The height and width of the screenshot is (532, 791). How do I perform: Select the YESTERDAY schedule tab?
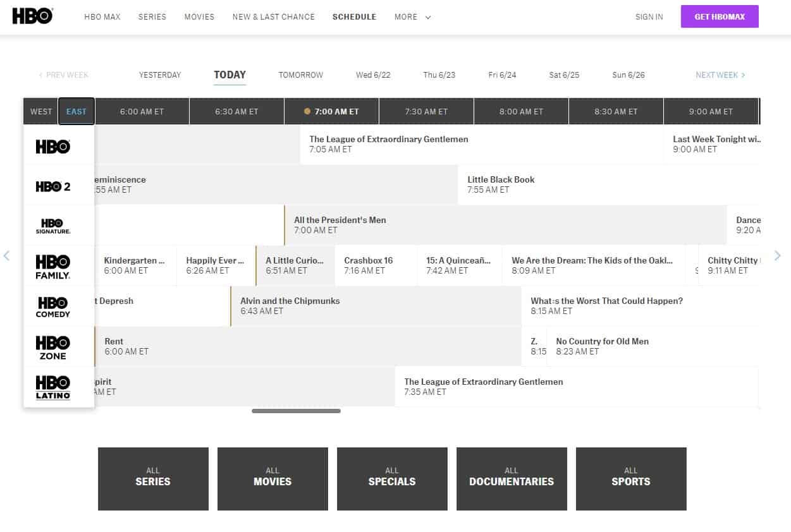point(160,75)
